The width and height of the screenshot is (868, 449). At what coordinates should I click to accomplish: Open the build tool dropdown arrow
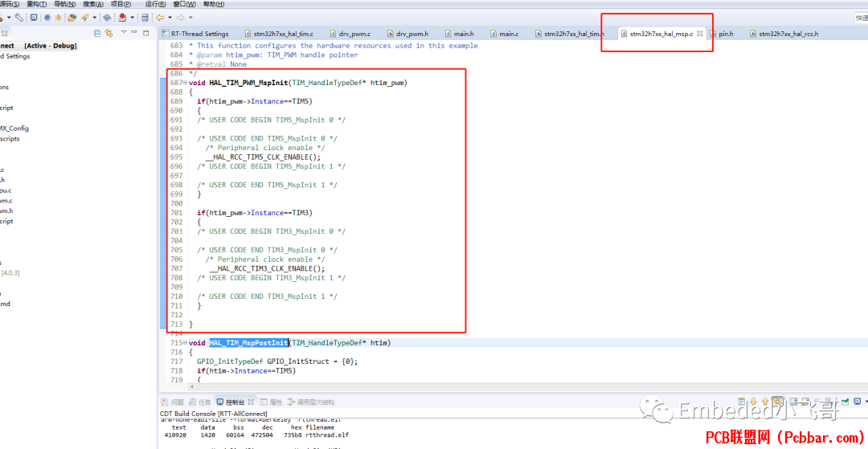coord(9,17)
